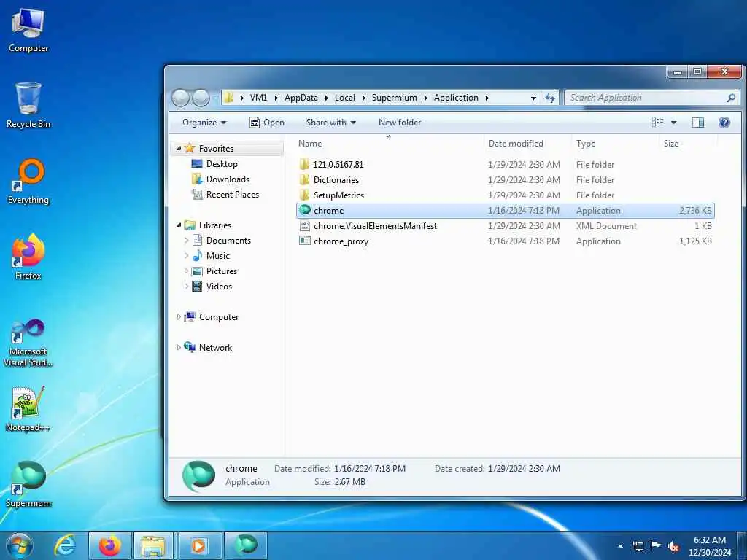Click the large chrome icon in details pane
This screenshot has height=560, width=747.
point(198,475)
